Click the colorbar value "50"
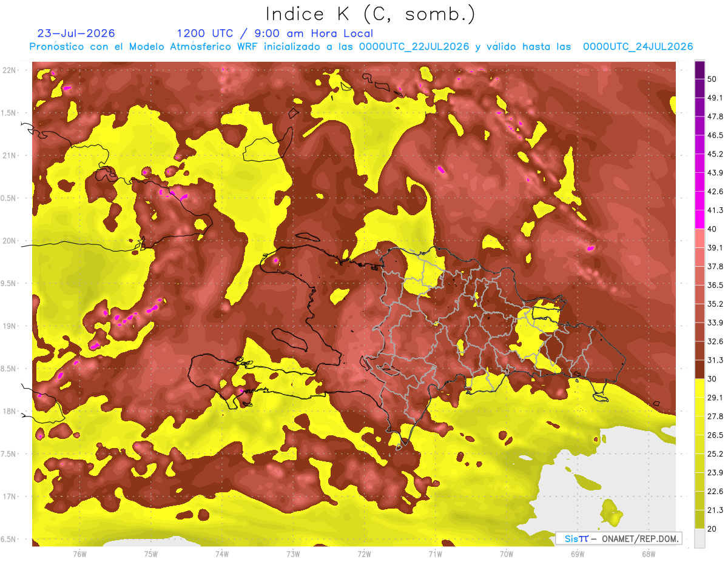This screenshot has width=728, height=562. (x=713, y=79)
